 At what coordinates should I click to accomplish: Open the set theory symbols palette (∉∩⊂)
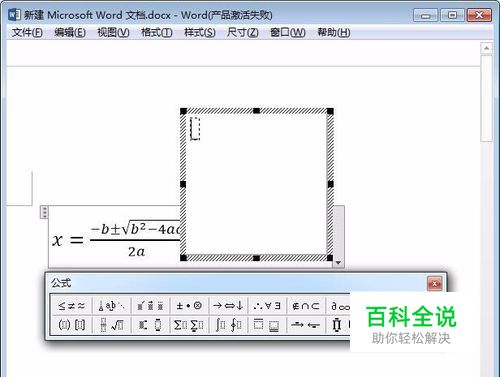(306, 306)
